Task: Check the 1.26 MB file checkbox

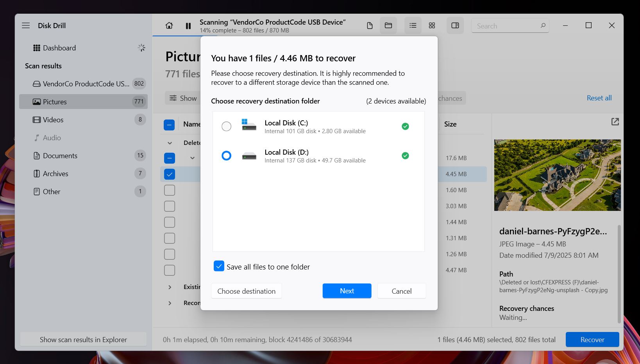Action: (x=169, y=254)
